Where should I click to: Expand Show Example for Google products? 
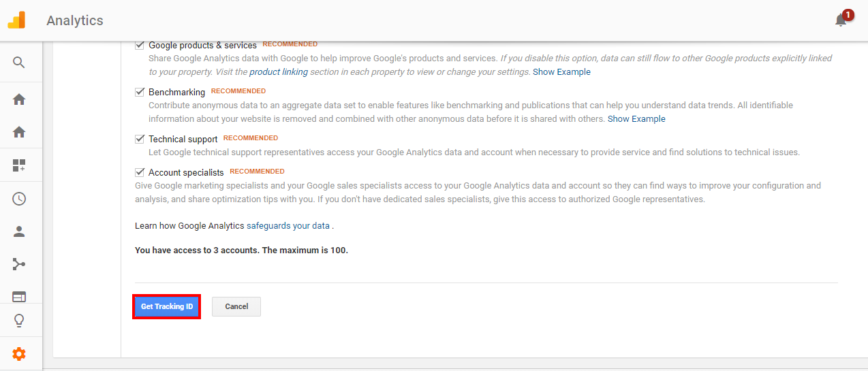tap(561, 72)
